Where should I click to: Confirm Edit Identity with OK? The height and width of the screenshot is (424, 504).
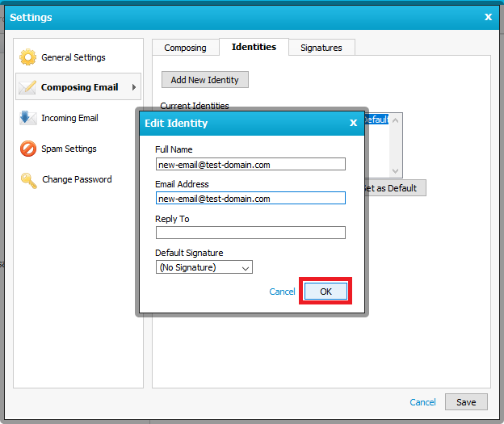tap(325, 292)
